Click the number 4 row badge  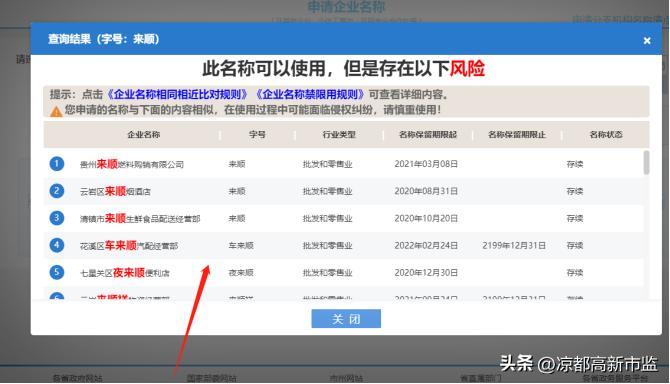coord(56,245)
